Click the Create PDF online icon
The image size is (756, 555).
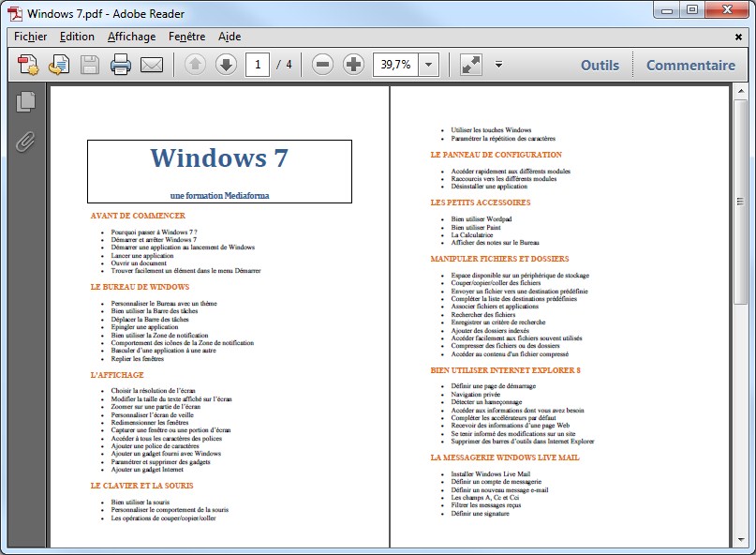coord(28,65)
